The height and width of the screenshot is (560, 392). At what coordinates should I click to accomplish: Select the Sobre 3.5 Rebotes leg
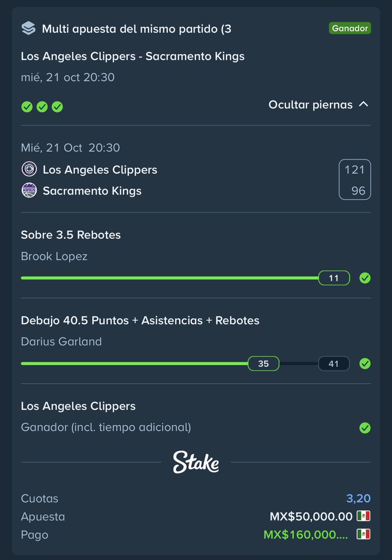(71, 235)
